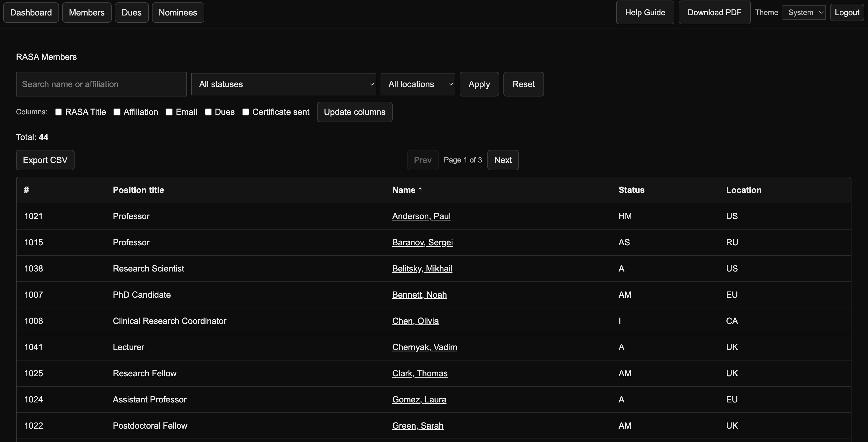Click the Download PDF button
868x442 pixels.
coord(714,13)
